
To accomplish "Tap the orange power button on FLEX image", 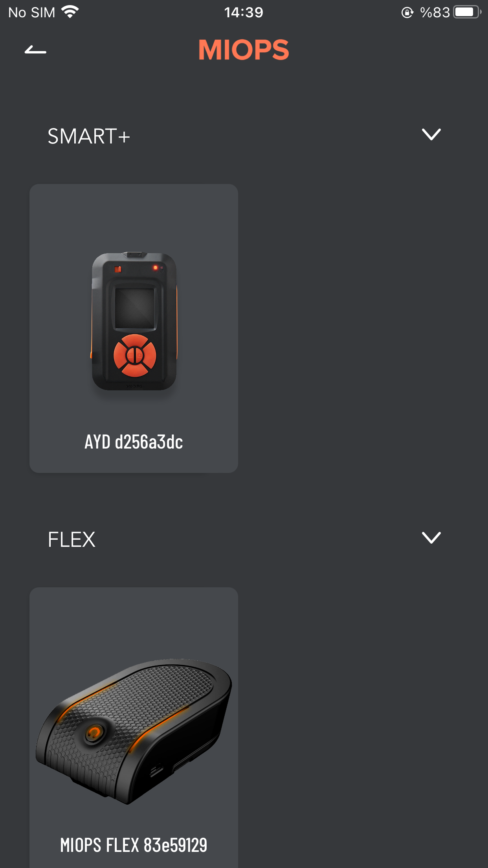I will click(94, 732).
